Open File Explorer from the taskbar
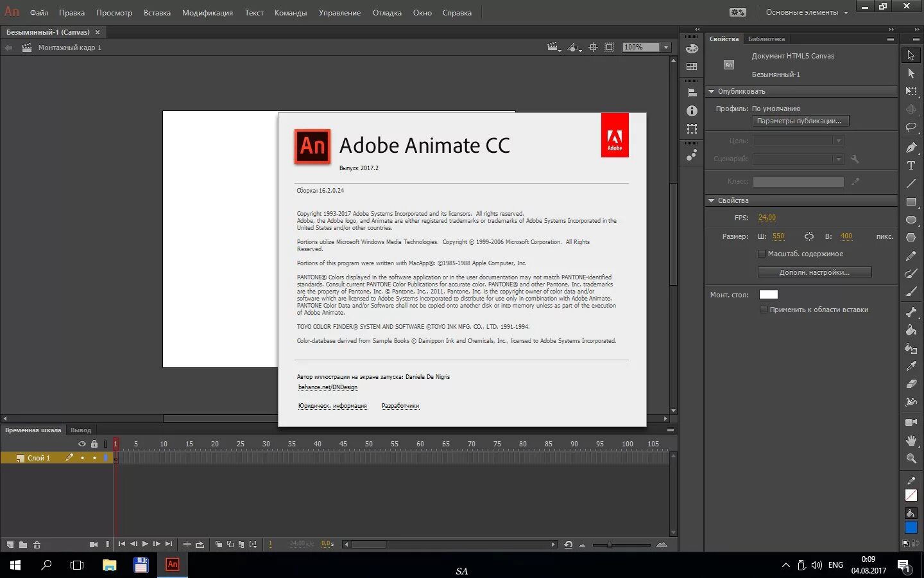 [110, 565]
